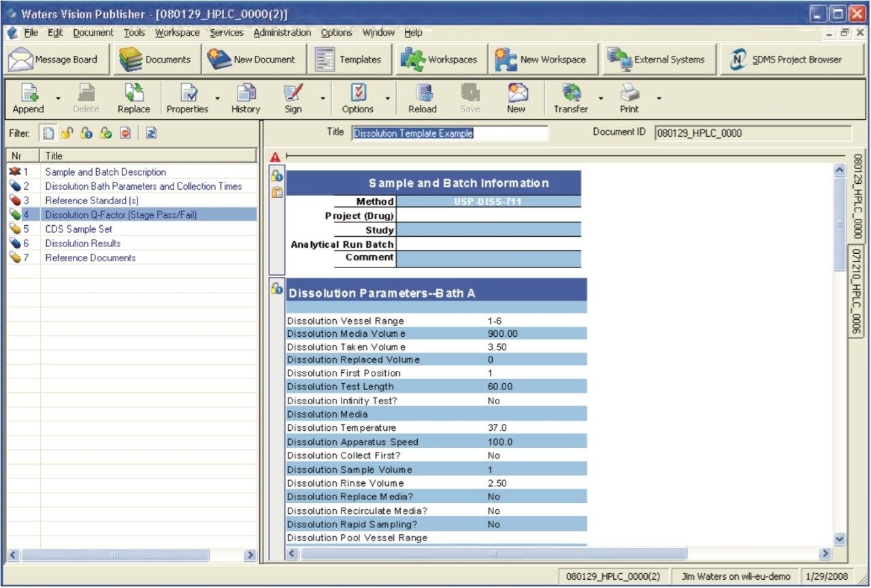Open the Append dropdown arrow
Screen dimensions: 871x588
(58, 99)
